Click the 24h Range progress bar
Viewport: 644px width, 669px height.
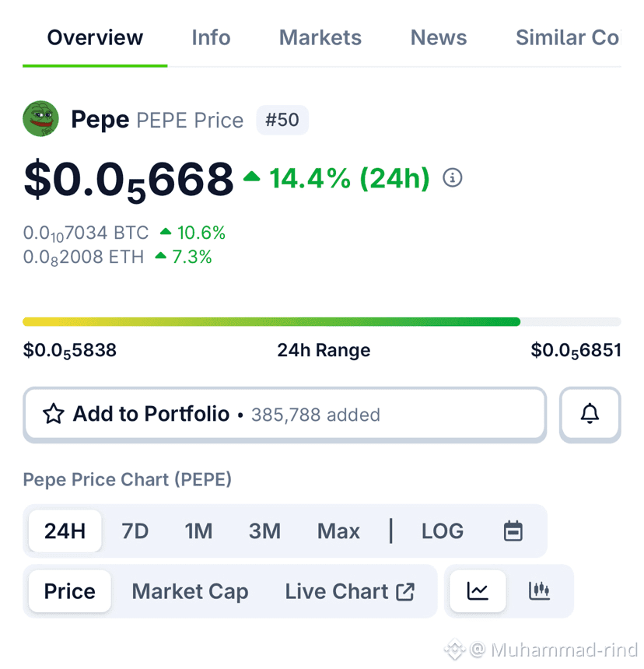(321, 321)
